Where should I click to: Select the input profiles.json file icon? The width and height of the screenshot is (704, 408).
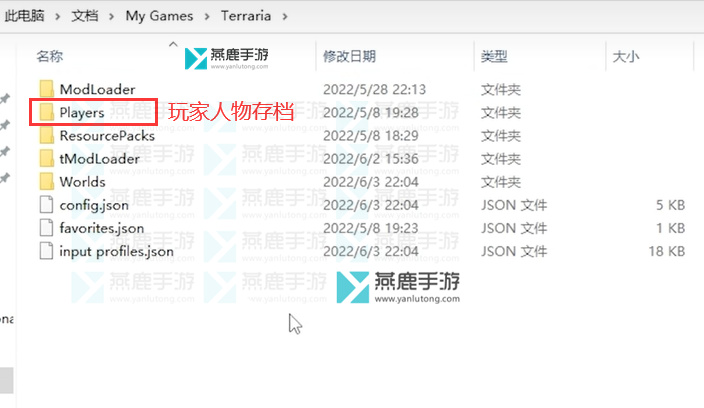pos(47,251)
